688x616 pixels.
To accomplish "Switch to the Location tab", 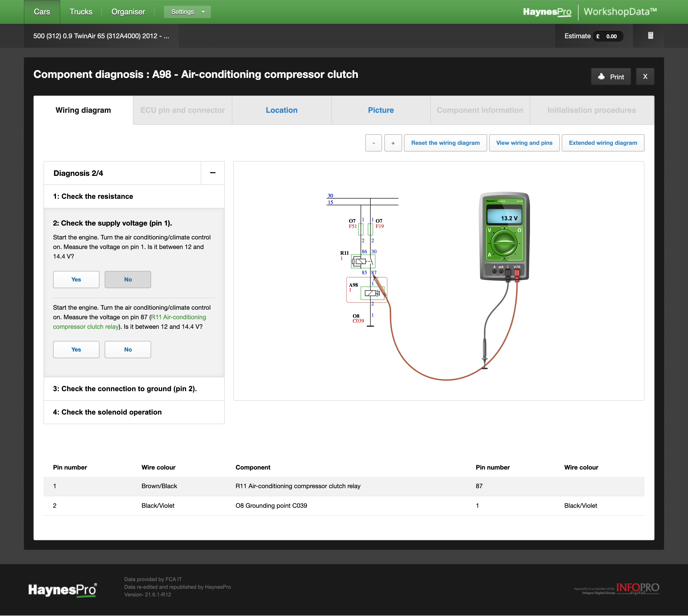I will (282, 110).
